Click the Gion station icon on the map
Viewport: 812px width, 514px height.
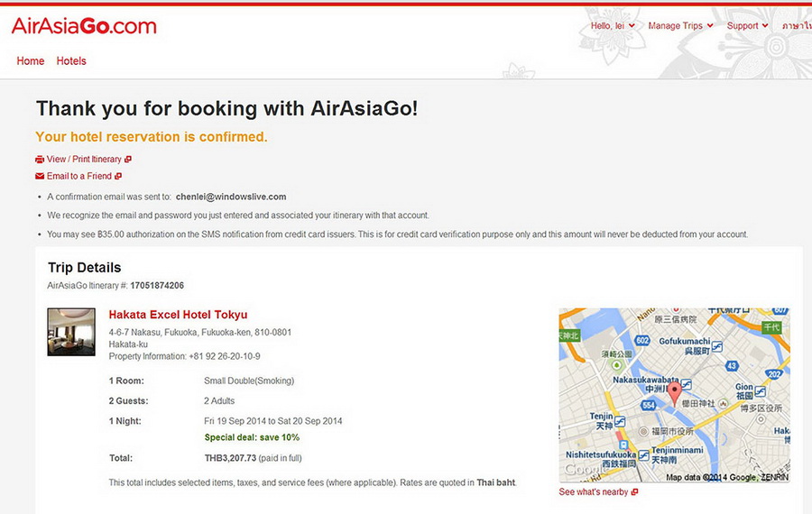pos(760,392)
